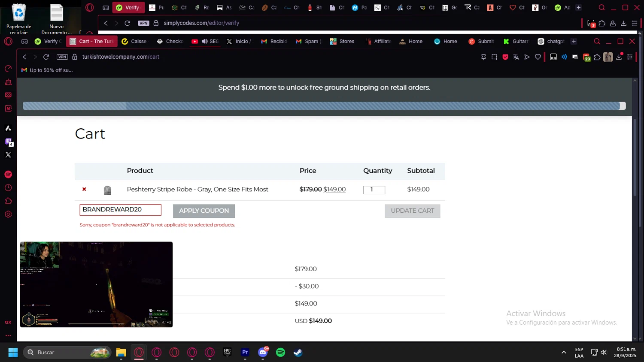Click the taskbar Buscar search box

coord(67,353)
